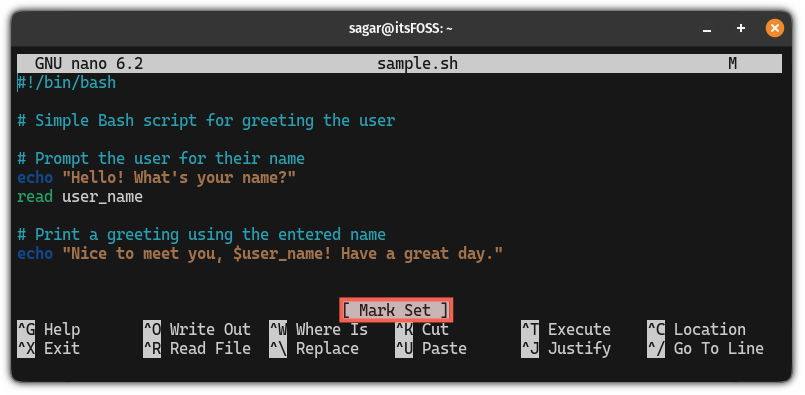Click the ^J Justify shortcut
This screenshot has height=395, width=805.
click(x=566, y=348)
